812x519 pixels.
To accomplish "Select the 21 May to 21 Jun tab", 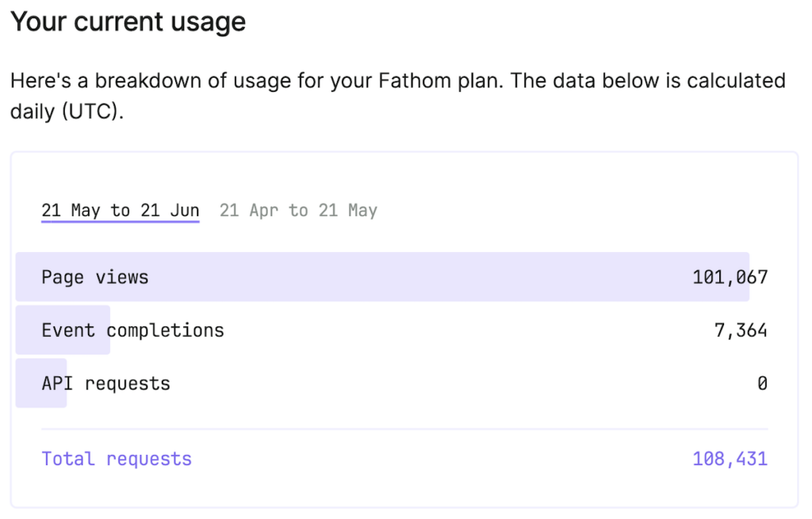I will tap(120, 211).
